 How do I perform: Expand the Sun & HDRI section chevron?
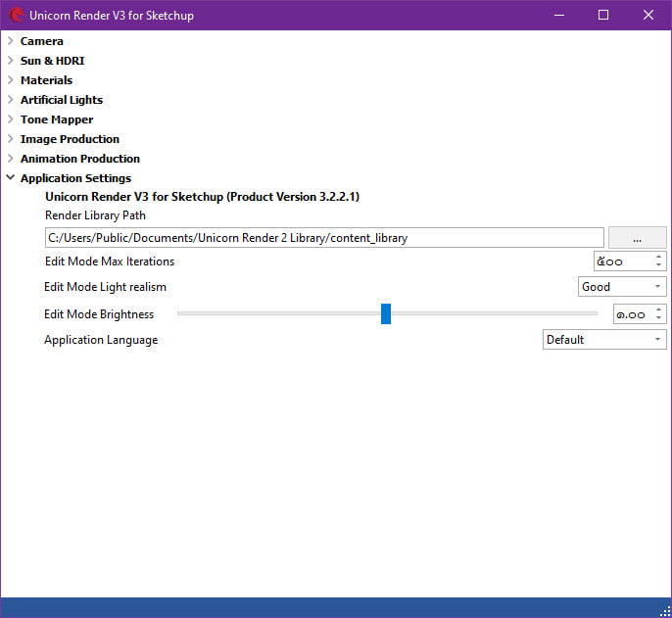point(11,61)
